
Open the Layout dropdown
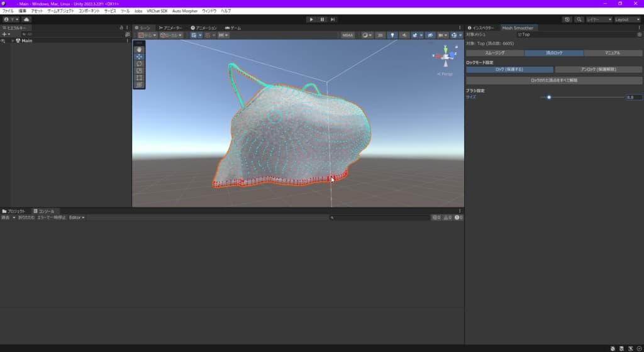click(627, 19)
